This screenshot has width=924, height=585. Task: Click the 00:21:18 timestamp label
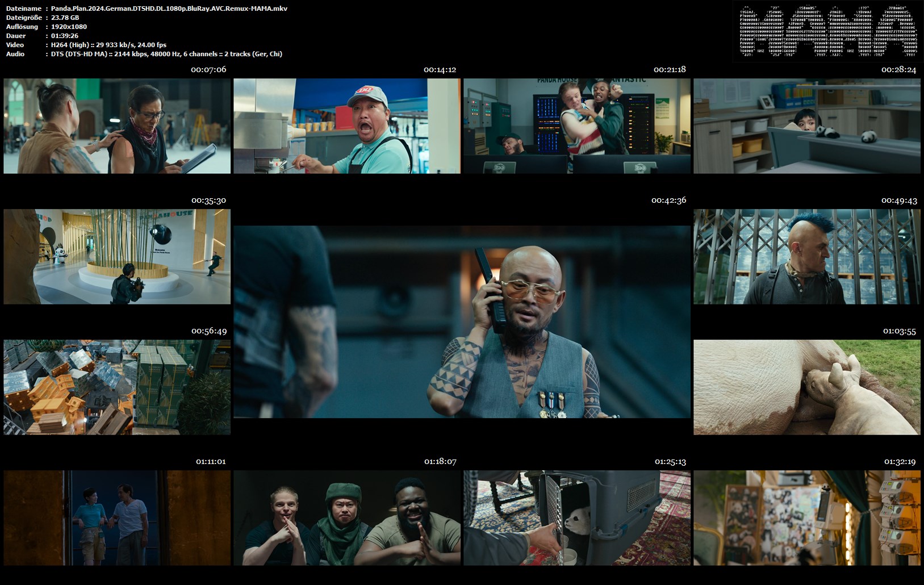tap(670, 69)
